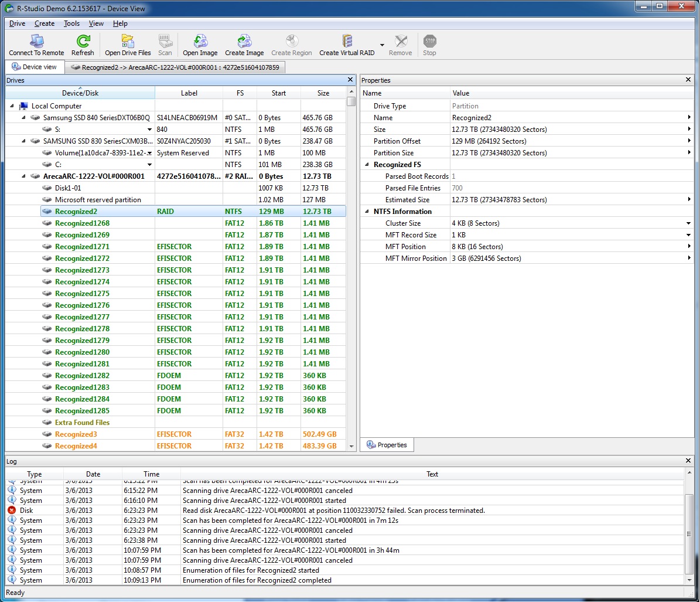Select the log entry at 10:09:13 PM

[x=344, y=580]
